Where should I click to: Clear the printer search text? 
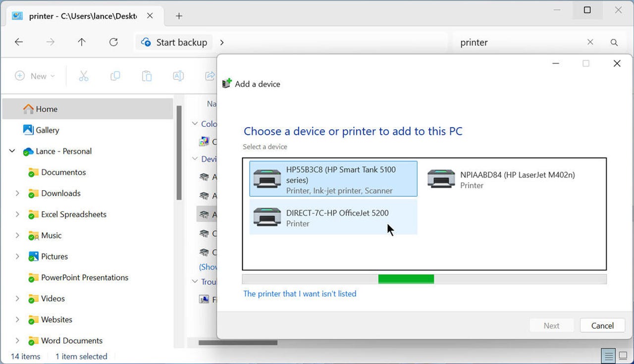point(590,42)
